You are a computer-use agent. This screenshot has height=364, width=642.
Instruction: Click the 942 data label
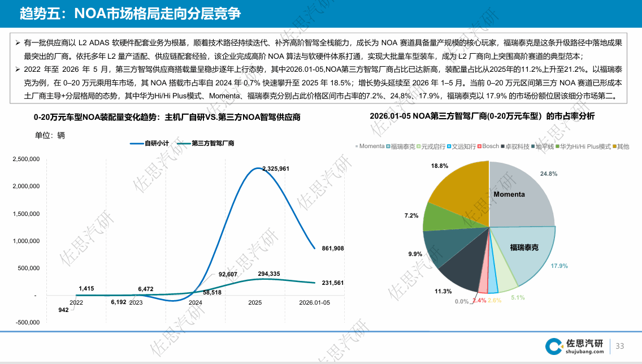[63, 310]
